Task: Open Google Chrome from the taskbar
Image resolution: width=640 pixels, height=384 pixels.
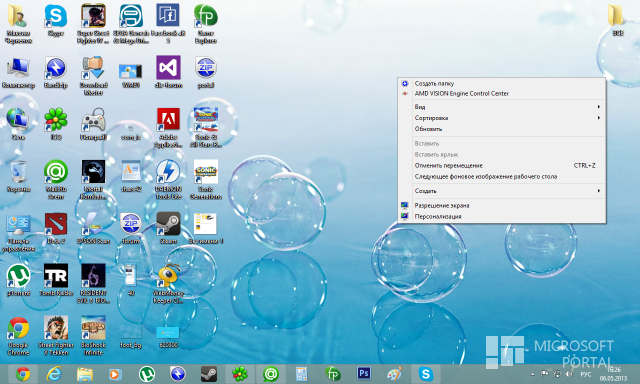Action: [23, 374]
